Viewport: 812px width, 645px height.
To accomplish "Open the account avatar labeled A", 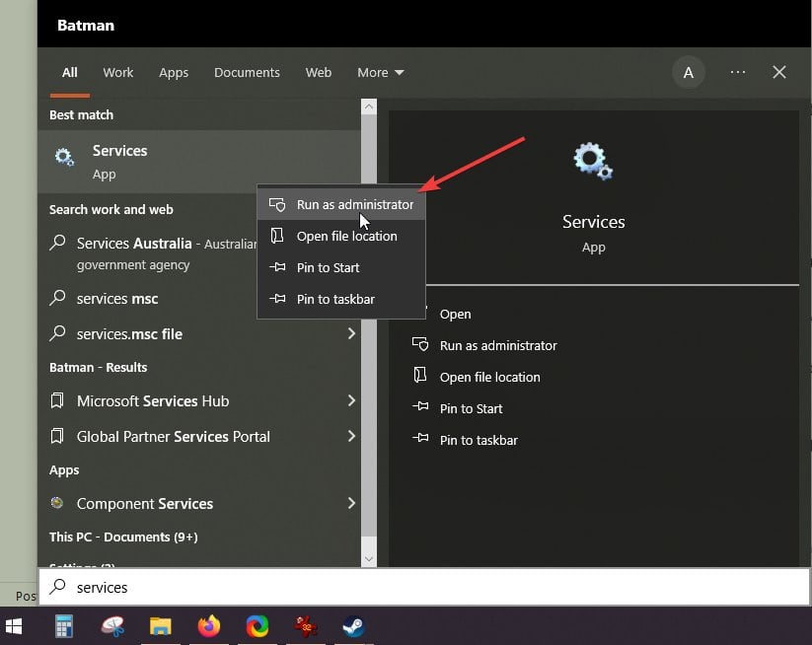I will tap(689, 72).
